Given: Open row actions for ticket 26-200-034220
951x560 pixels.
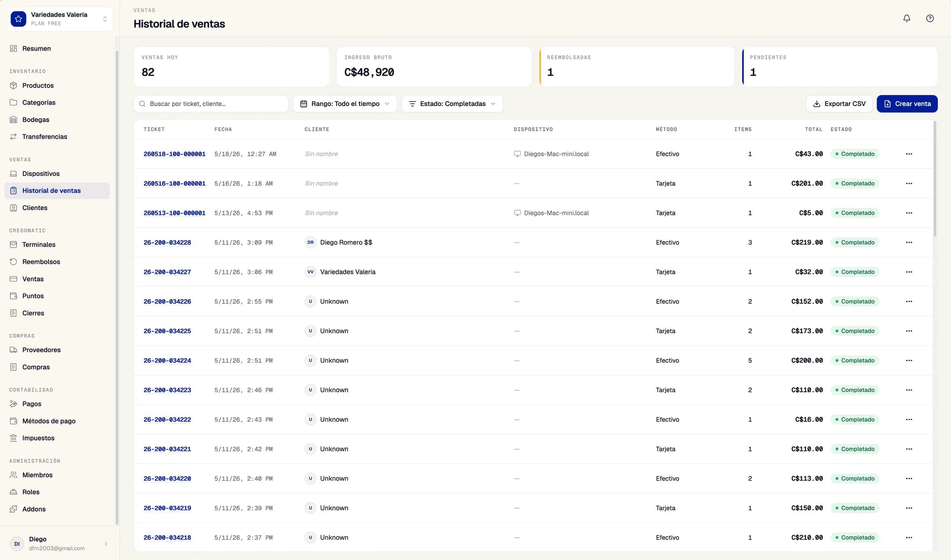Looking at the screenshot, I should (x=909, y=478).
